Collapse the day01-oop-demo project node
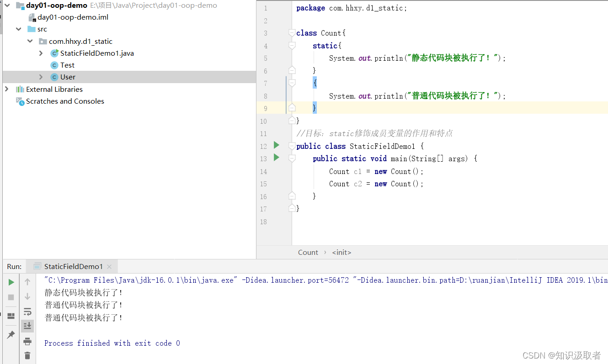Screen dimensions: 608x364 pyautogui.click(x=7, y=5)
